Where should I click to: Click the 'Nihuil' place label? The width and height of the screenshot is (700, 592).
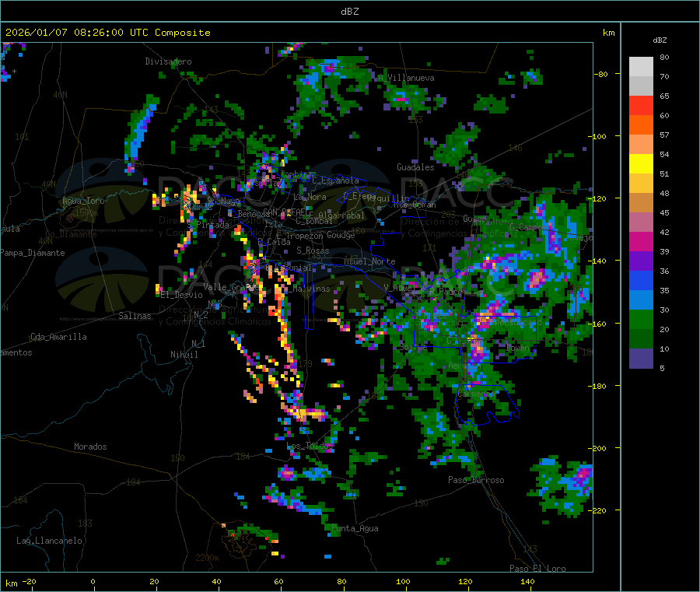point(184,355)
